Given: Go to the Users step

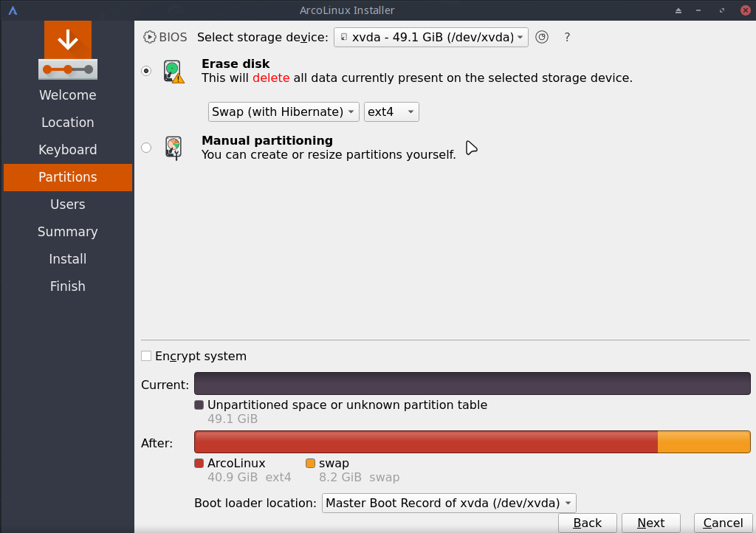Looking at the screenshot, I should [x=68, y=204].
